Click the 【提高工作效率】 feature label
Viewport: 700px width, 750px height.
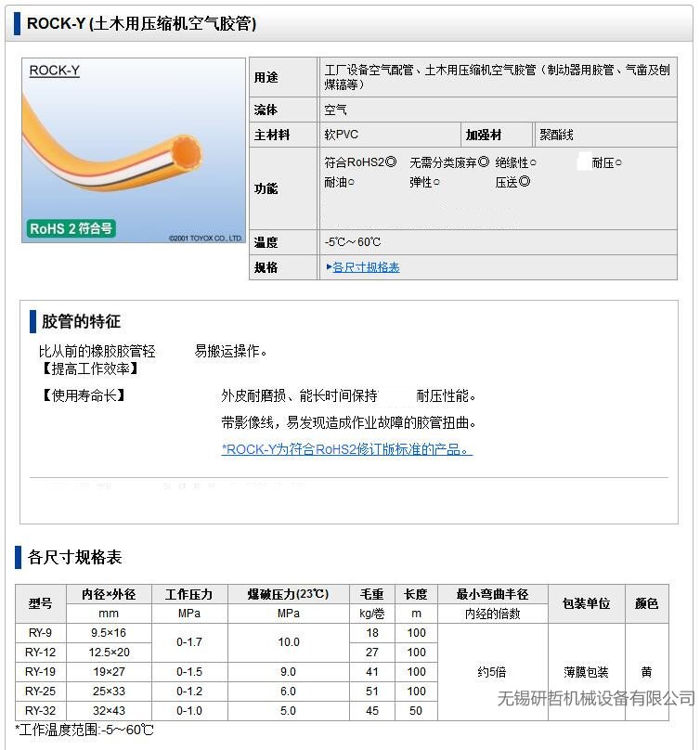pos(88,369)
